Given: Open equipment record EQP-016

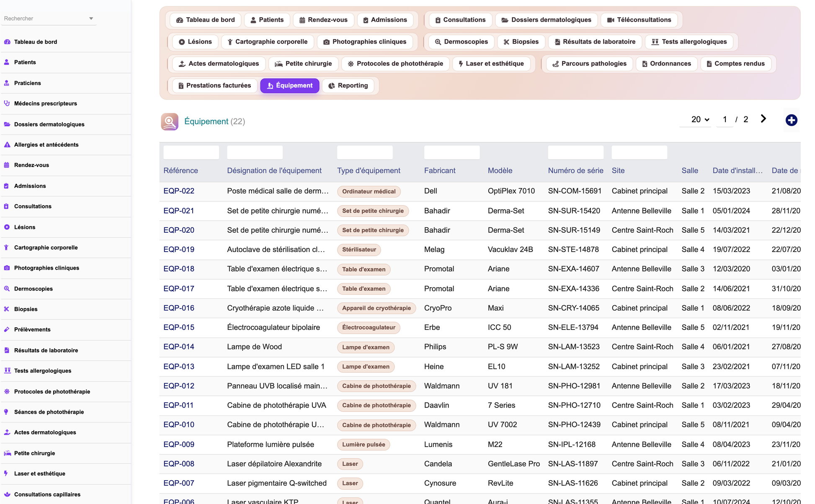Looking at the screenshot, I should coord(179,308).
